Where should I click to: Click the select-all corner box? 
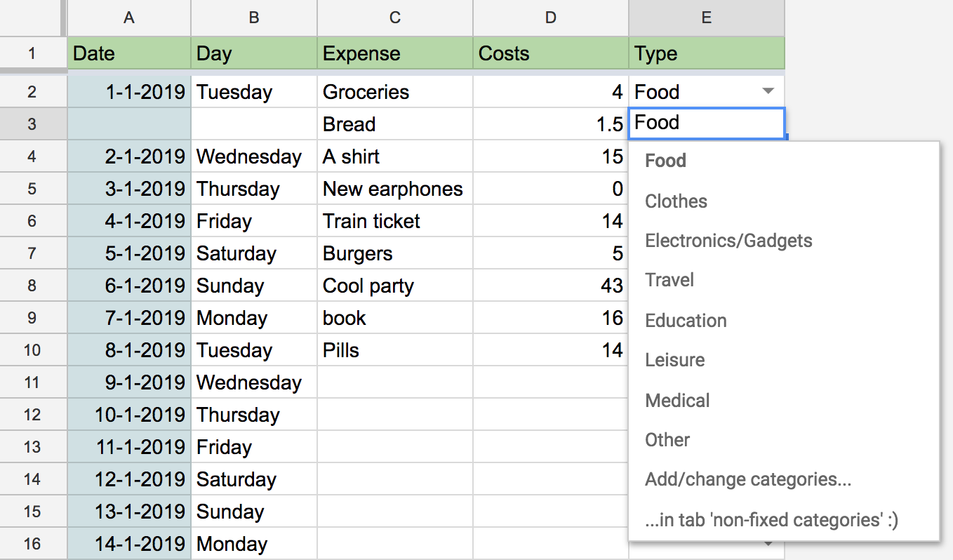click(32, 18)
